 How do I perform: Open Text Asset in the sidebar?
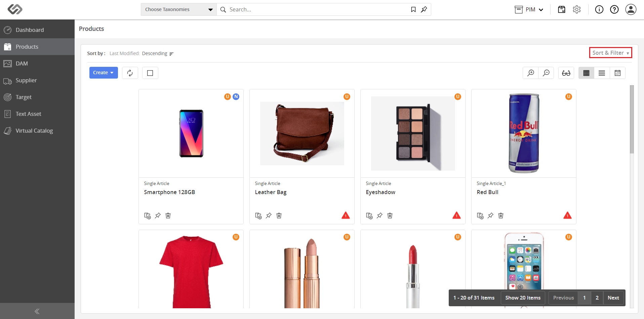37,114
